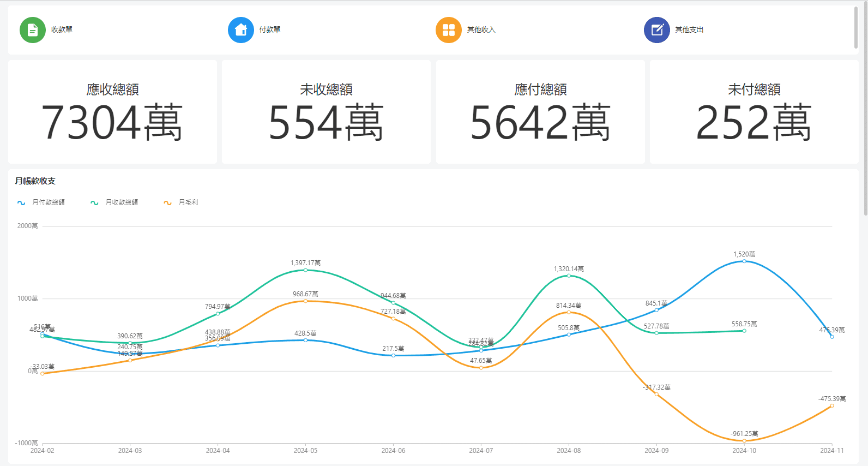The width and height of the screenshot is (868, 466).
Task: Click the 付款單 label
Action: coord(270,30)
